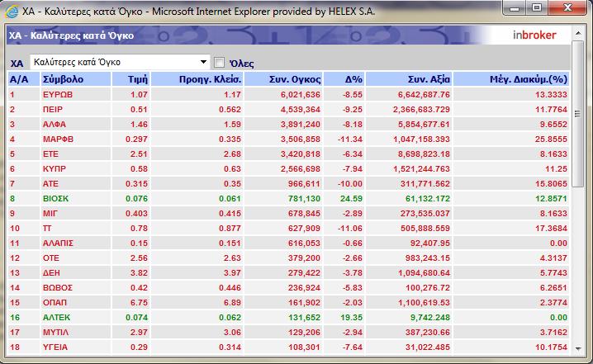
Task: Click volatility value 11.25
Action: (x=556, y=169)
